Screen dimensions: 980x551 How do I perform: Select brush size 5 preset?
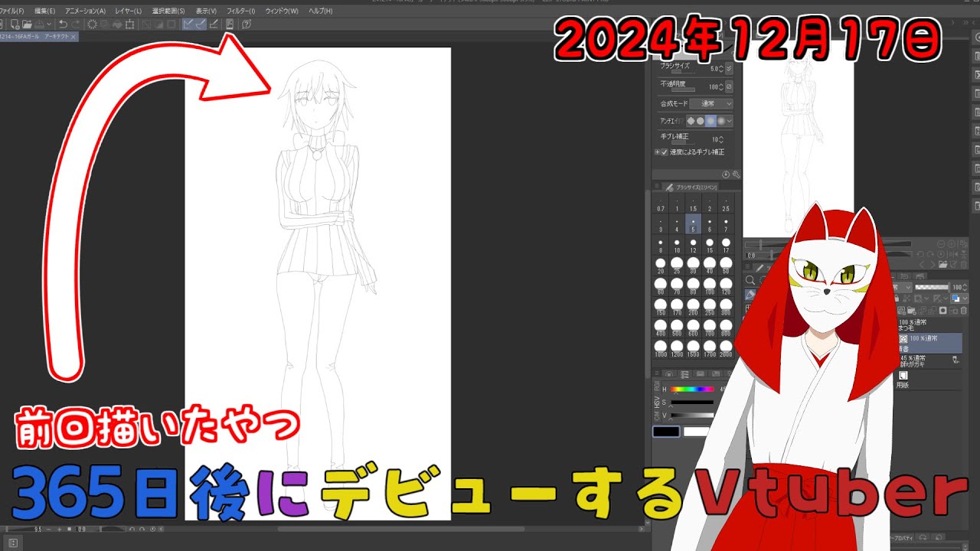[693, 223]
